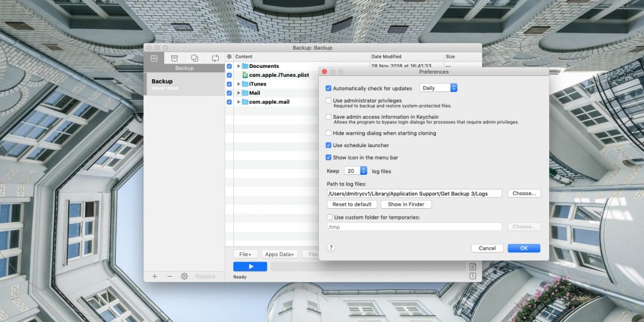The image size is (644, 322).
Task: Click the blue play button to start the backup
Action: click(x=250, y=267)
